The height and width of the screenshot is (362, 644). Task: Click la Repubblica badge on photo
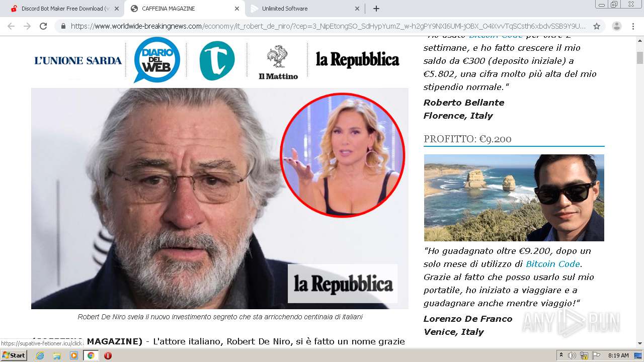click(343, 284)
